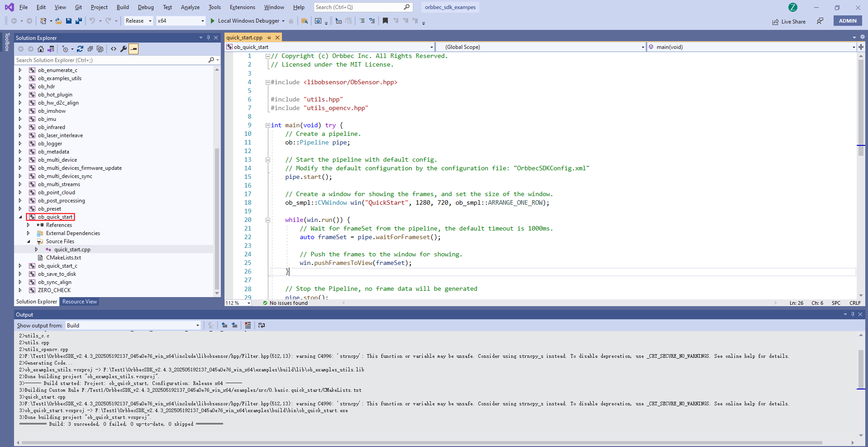Toggle Preview Selected Items in Solution Explorer
The width and height of the screenshot is (868, 447).
tap(134, 49)
